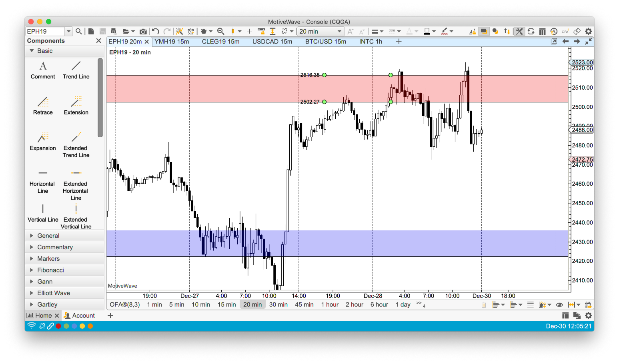The image size is (619, 364).
Task: Choose the Retrace drawing tool
Action: (43, 106)
